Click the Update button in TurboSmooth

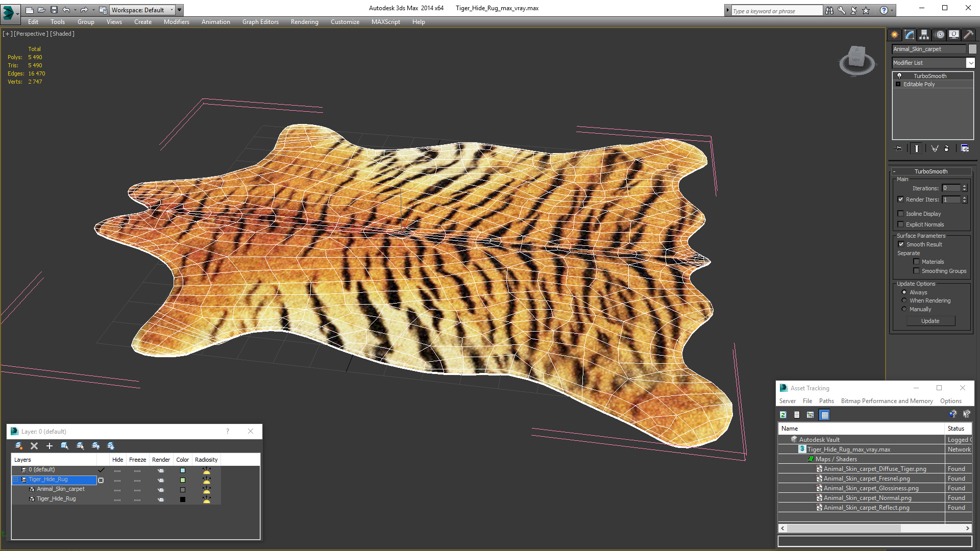coord(930,321)
